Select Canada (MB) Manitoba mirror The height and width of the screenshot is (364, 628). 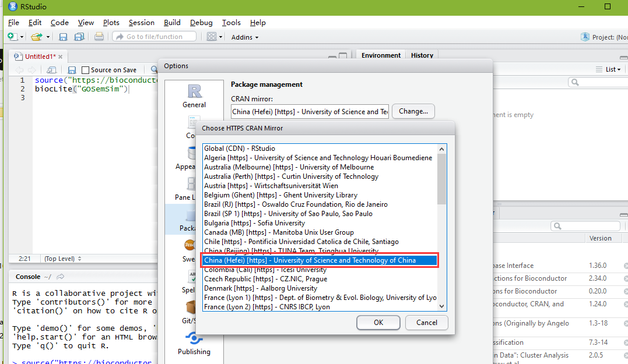pyautogui.click(x=320, y=232)
